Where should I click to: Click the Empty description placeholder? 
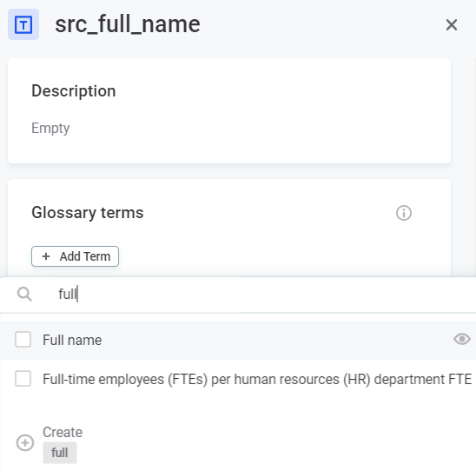[x=50, y=128]
